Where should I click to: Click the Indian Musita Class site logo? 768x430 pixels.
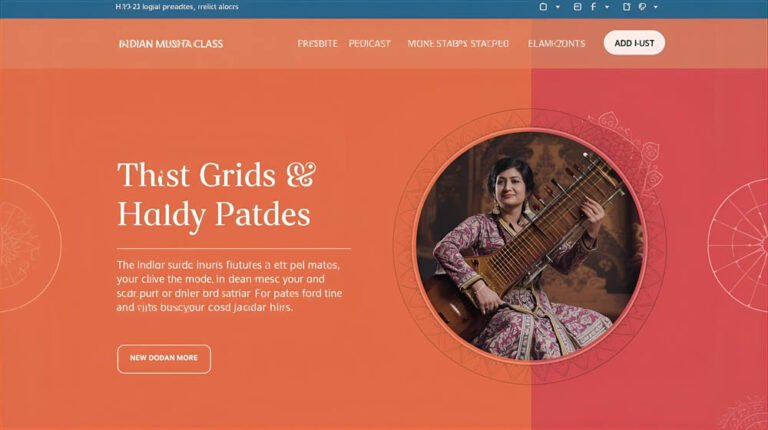click(x=171, y=44)
